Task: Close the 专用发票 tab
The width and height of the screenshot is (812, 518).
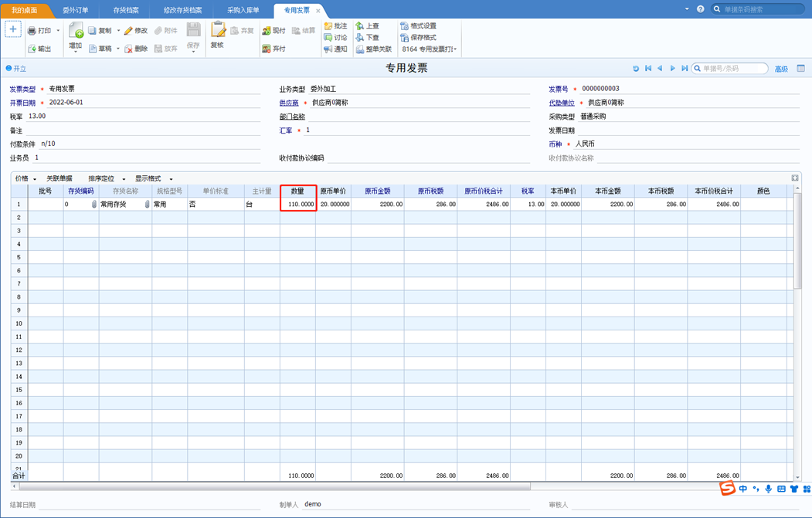Action: click(x=318, y=10)
